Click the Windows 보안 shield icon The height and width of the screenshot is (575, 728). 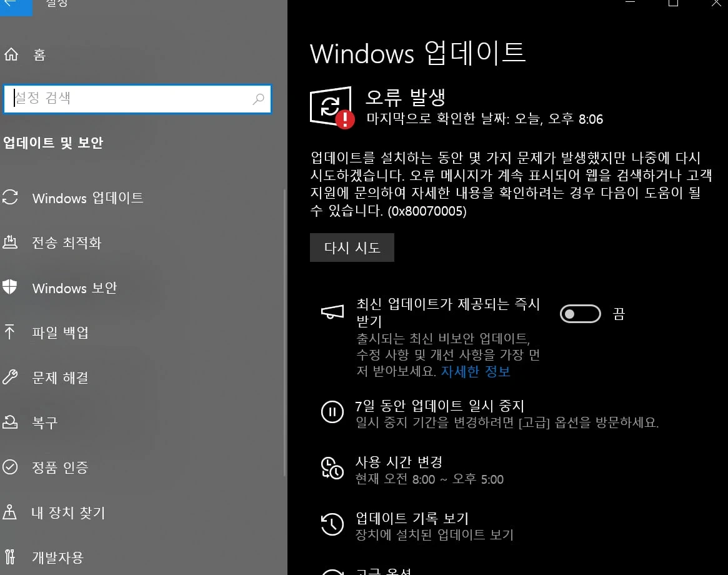[10, 287]
